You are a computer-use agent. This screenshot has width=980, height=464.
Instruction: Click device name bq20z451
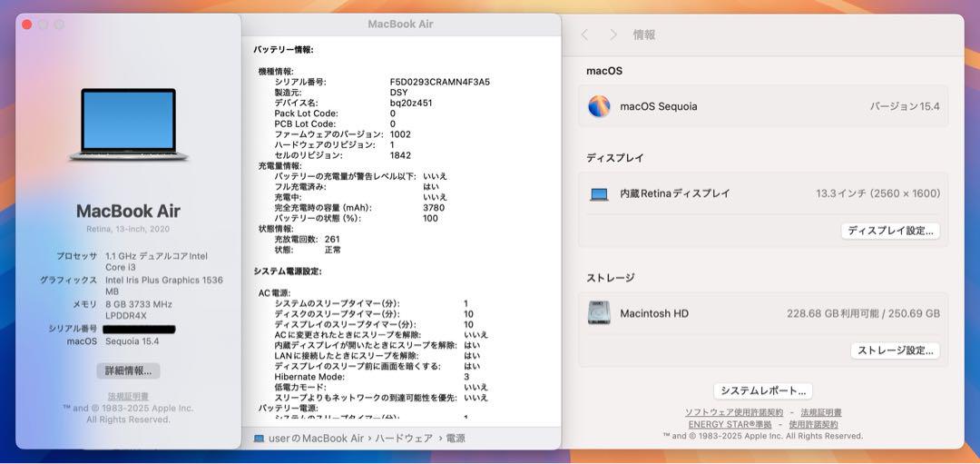(411, 103)
